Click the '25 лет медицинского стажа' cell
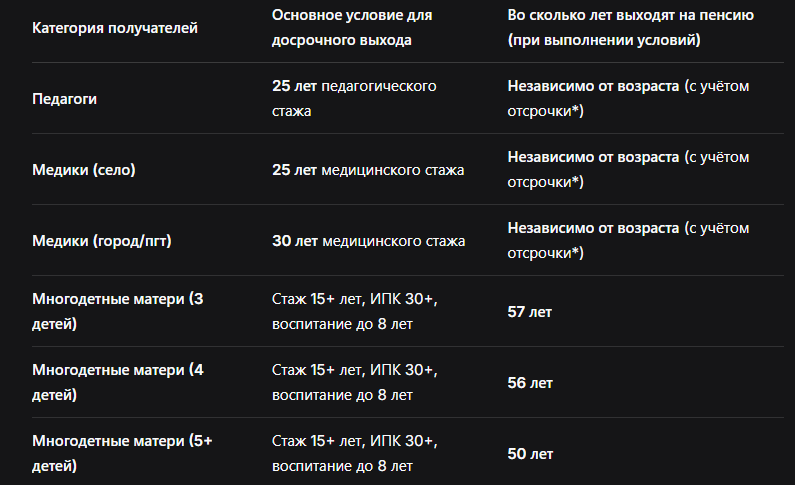Screen dimensions: 795x485 coord(368,170)
